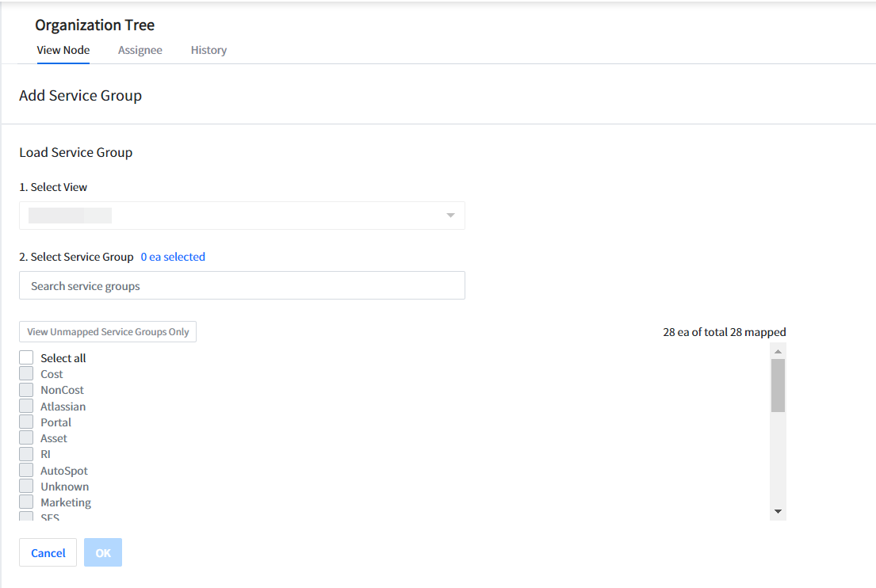
Task: Click the Select View dropdown arrow
Action: coord(450,216)
